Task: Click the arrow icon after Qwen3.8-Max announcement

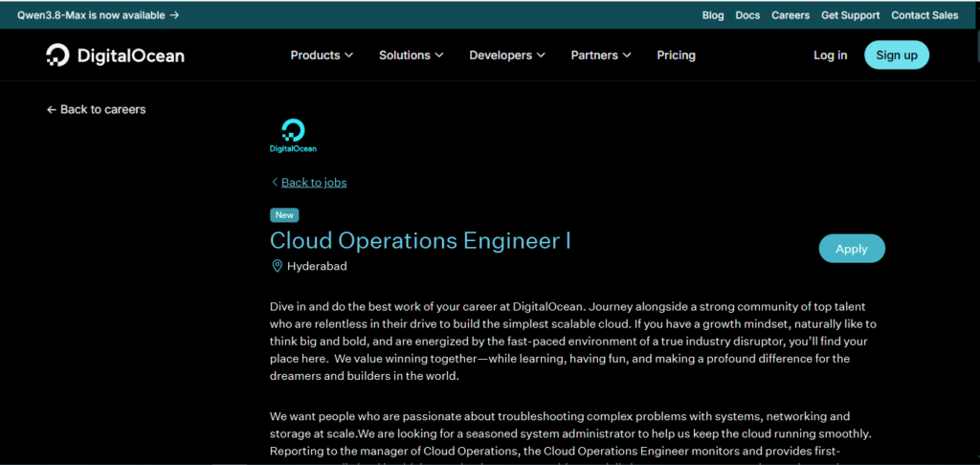Action: [x=174, y=15]
